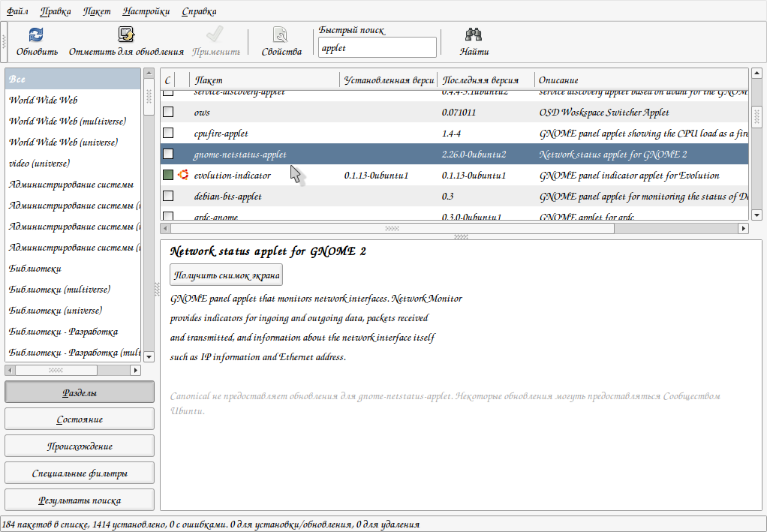Select the video (universe) category
The width and height of the screenshot is (767, 532).
coord(73,164)
